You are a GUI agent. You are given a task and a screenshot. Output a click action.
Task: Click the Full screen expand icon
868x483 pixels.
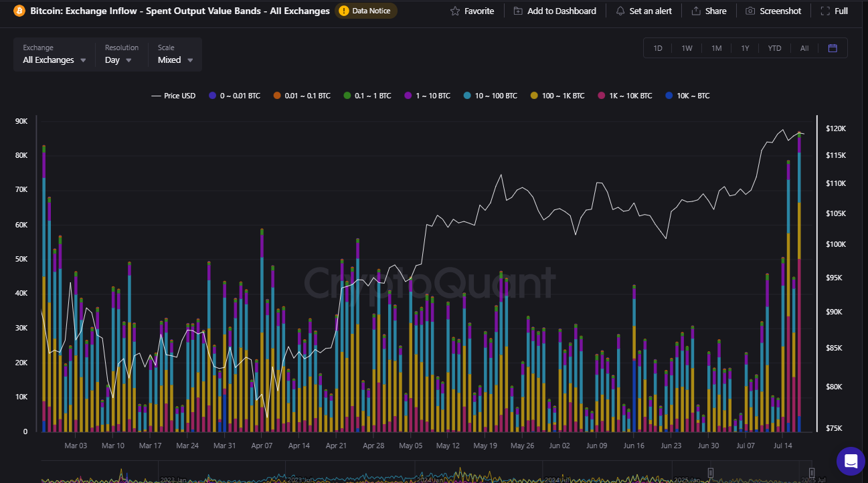825,11
